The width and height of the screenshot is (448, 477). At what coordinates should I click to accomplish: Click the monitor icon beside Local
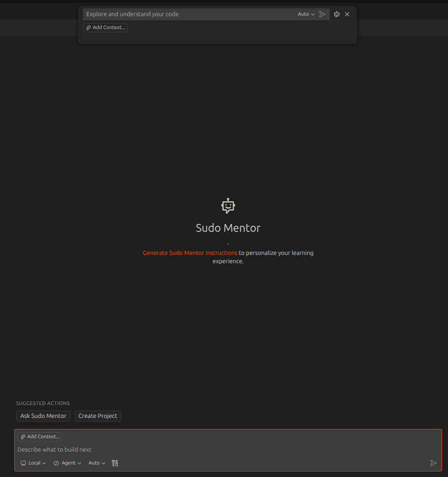[x=23, y=463]
